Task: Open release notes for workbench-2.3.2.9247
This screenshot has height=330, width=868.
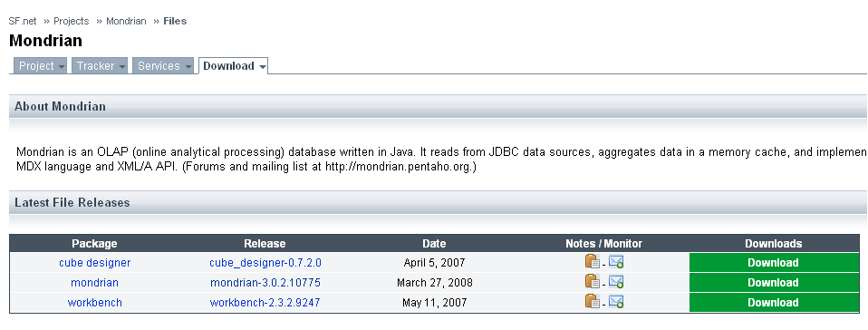Action: (x=593, y=301)
